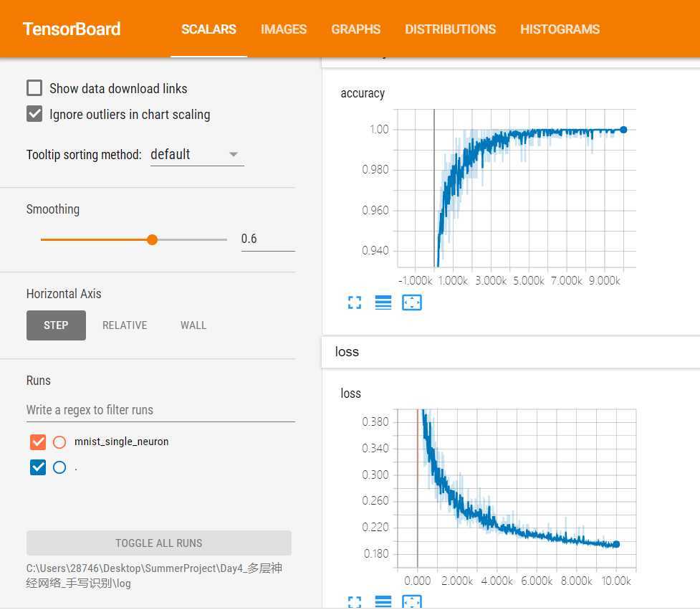Click the Horizontal Axis label

coord(64,294)
